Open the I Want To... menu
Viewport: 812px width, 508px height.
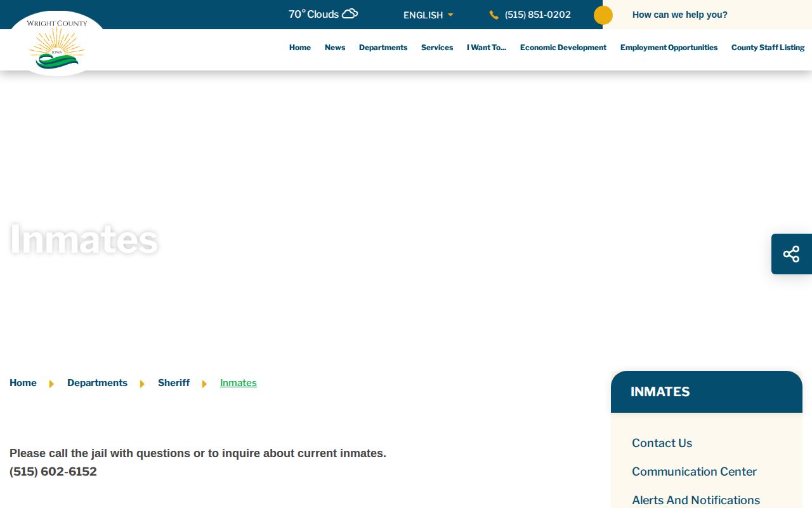tap(487, 48)
